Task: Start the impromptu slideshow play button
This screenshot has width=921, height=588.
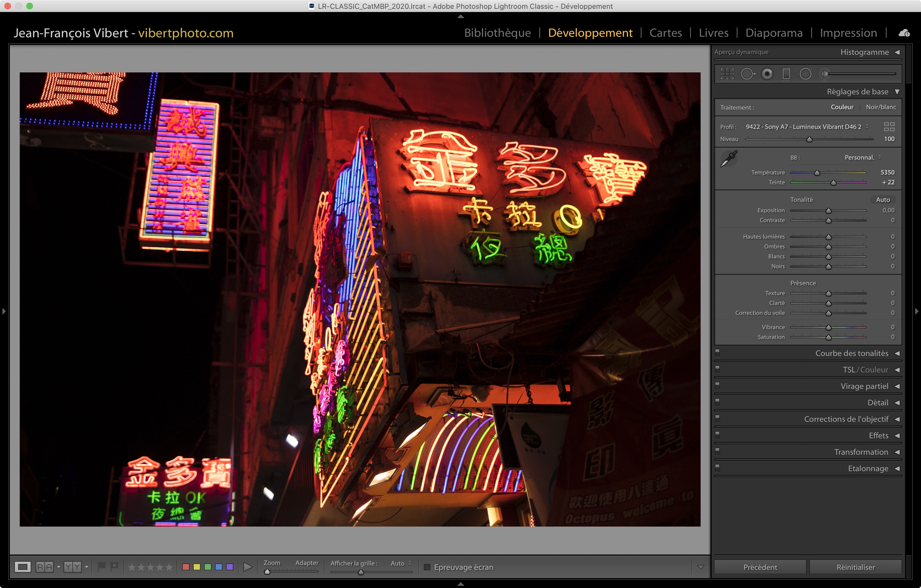Action: pos(248,567)
